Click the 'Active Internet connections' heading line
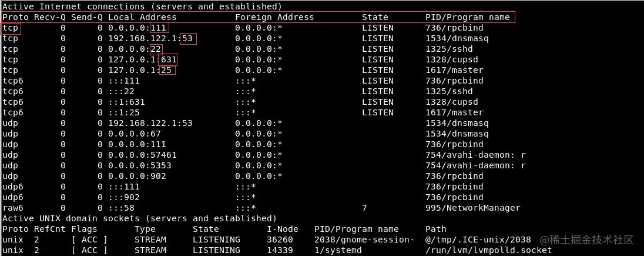Screen dimensions: 644x256 coord(142,6)
